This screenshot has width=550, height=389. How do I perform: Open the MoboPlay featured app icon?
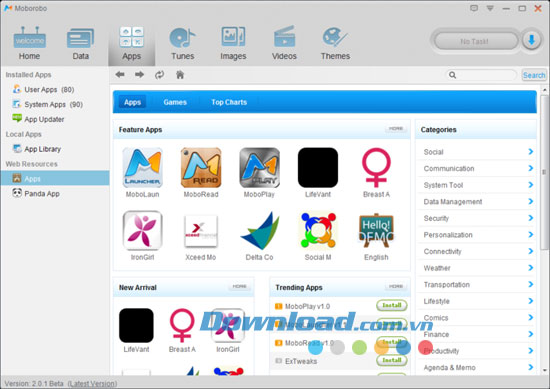(259, 168)
